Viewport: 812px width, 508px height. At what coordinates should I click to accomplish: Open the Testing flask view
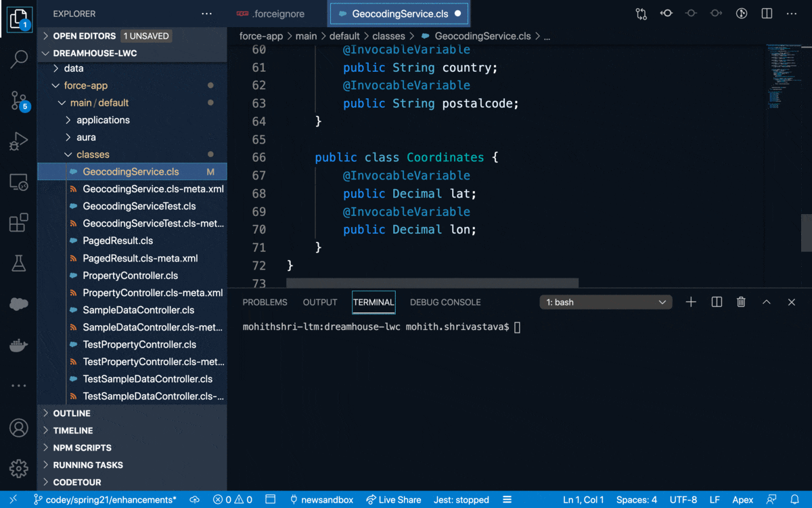tap(19, 263)
